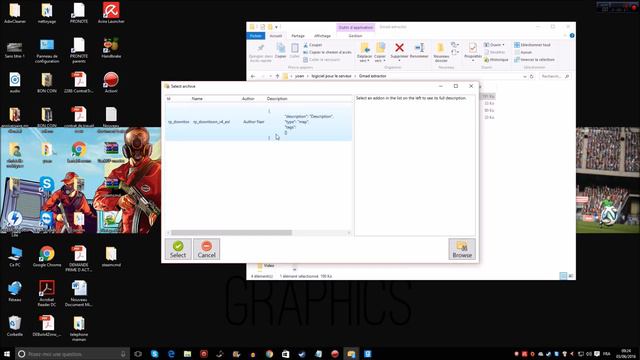Image resolution: width=640 pixels, height=360 pixels.
Task: Click Historique in Explorer ribbon
Action: pyautogui.click(x=496, y=60)
